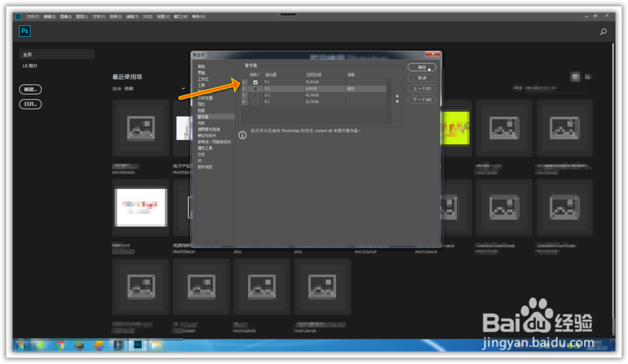The height and width of the screenshot is (364, 628).
Task: Open the 视图(V) menu
Action: point(163,16)
